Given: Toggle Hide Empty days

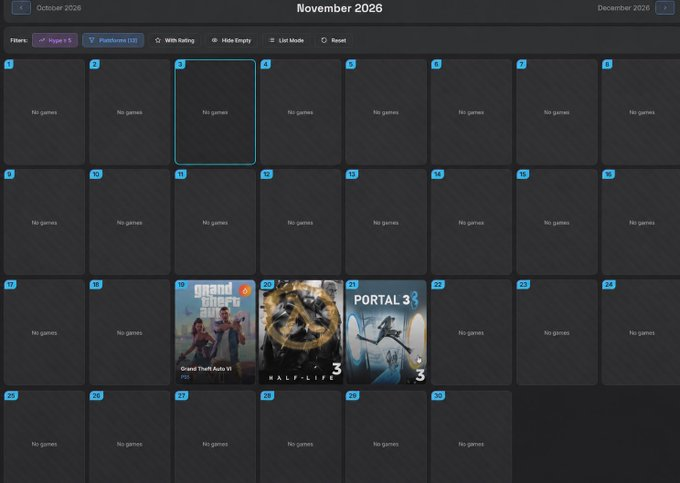Looking at the screenshot, I should pyautogui.click(x=232, y=40).
